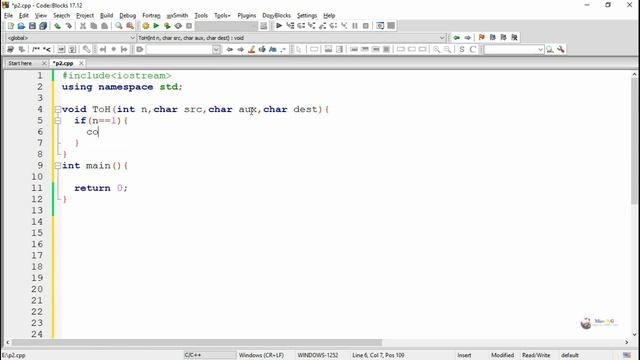640x360 pixels.
Task: Switch to the Start here tab
Action: click(20, 63)
